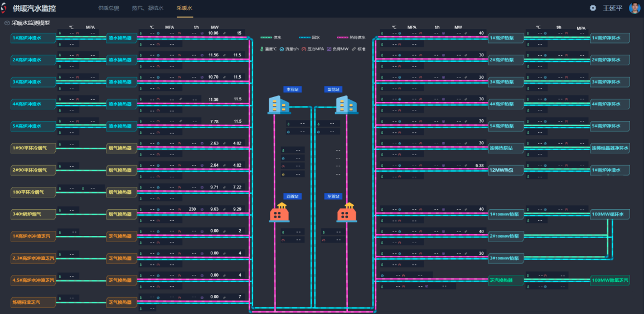Select the 340t锅炉烟气 source node
This screenshot has height=314, width=644.
click(x=33, y=214)
